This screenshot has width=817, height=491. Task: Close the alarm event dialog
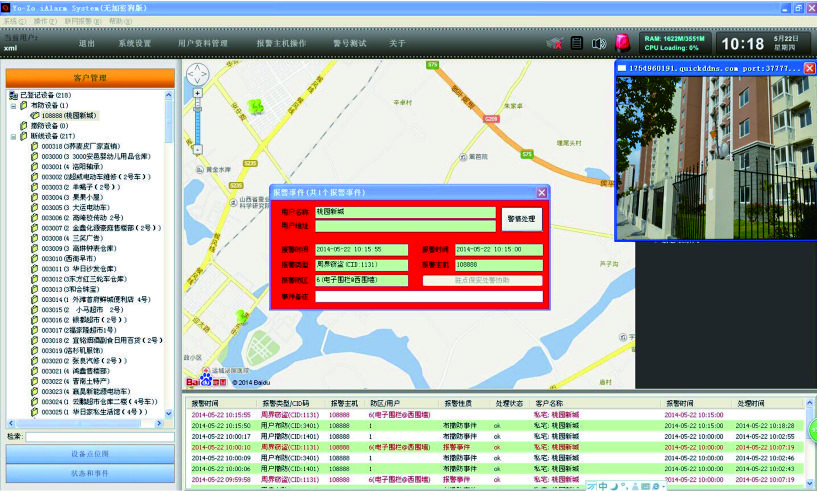click(541, 192)
